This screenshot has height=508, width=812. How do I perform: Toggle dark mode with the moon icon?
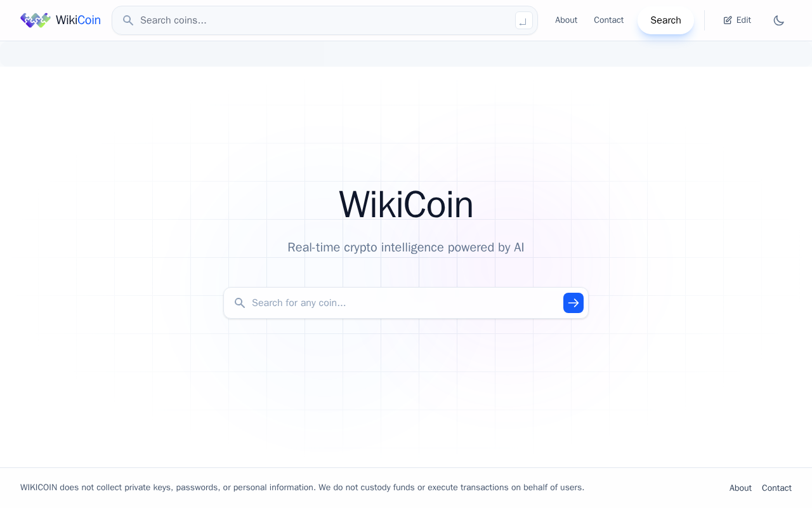point(779,20)
